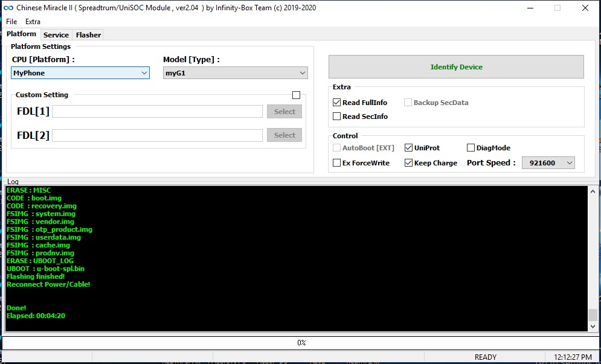The width and height of the screenshot is (601, 364).
Task: Click Select button for FDL[1]
Action: pyautogui.click(x=284, y=112)
